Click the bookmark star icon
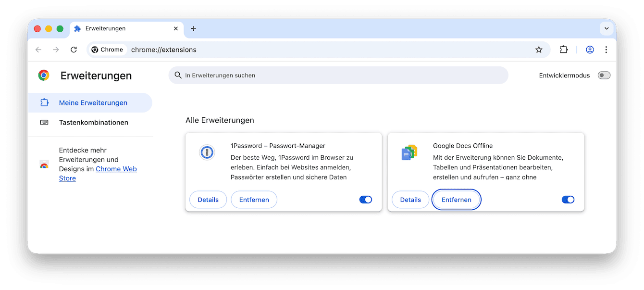 [x=538, y=50]
